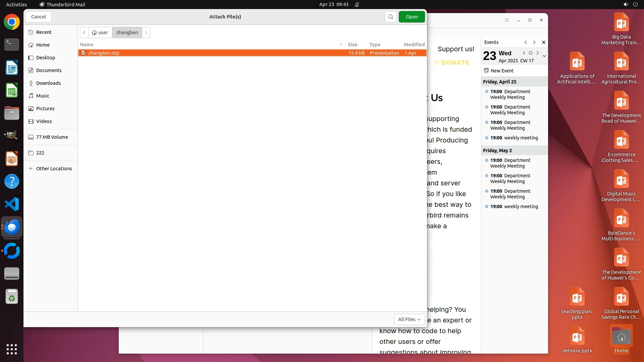Open Google Chrome from the dock

12,22
